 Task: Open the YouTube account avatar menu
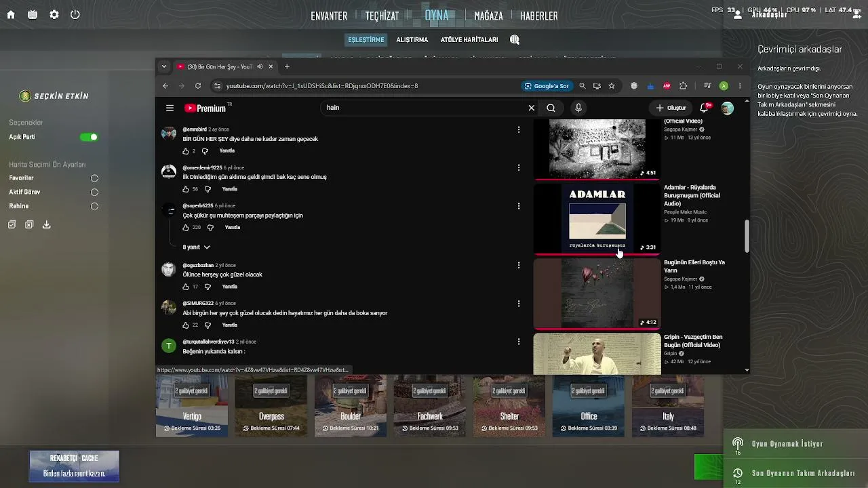727,108
